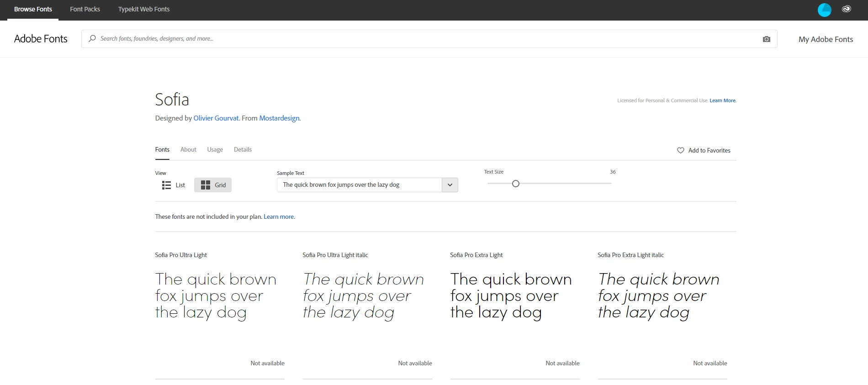Click the Sofia Pro Ultra Light italic name
This screenshot has width=868, height=385.
click(335, 255)
